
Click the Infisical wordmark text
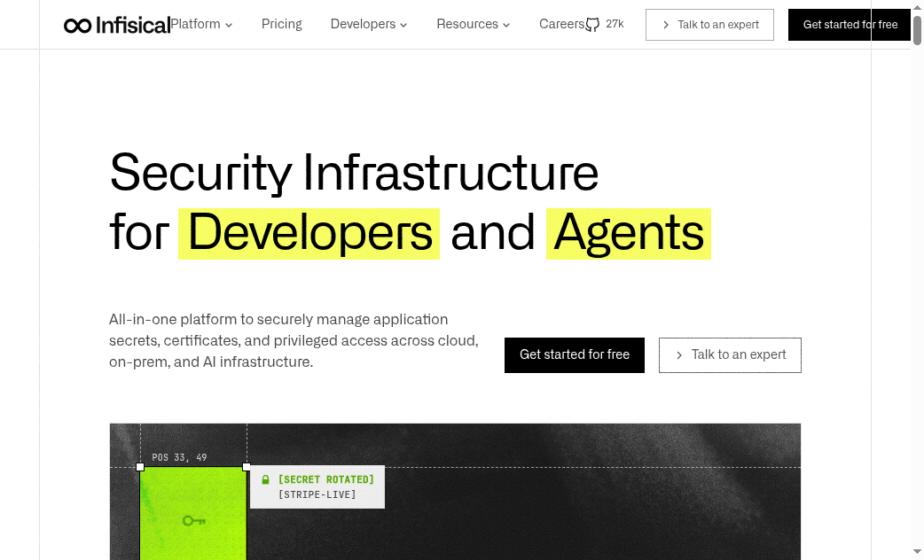pyautogui.click(x=133, y=26)
